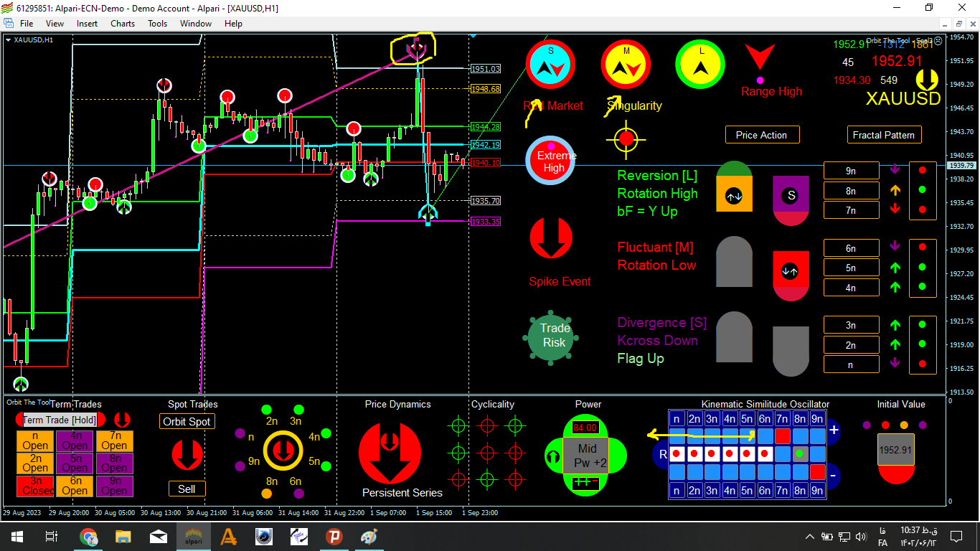This screenshot has width=980, height=551.
Task: Click the red down-arrow in 7n fractal row
Action: (x=895, y=209)
